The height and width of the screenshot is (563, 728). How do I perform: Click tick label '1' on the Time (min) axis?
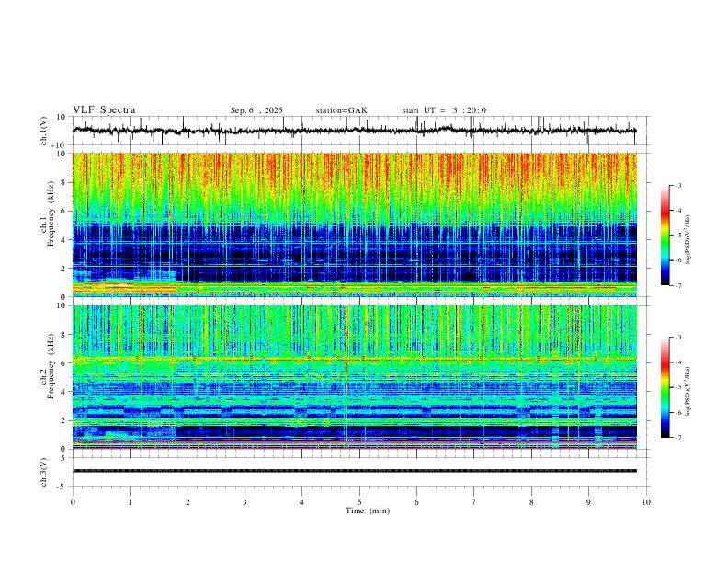(x=130, y=502)
